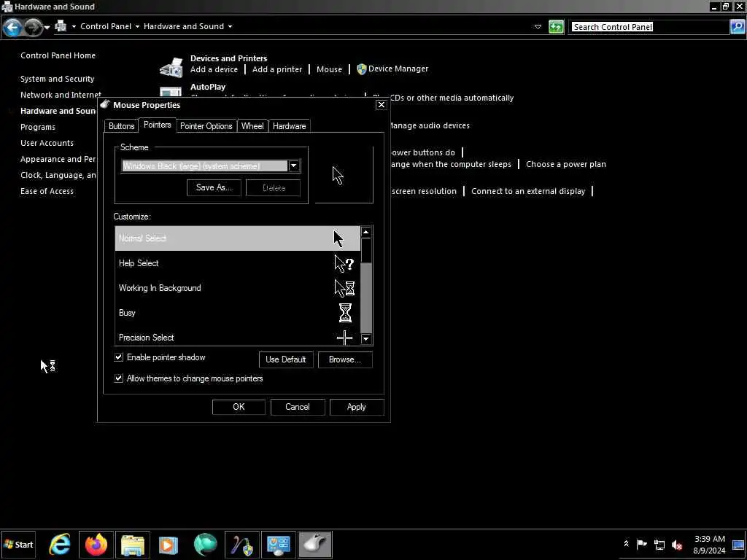The image size is (747, 560).
Task: Click Add a printer link
Action: 276,69
